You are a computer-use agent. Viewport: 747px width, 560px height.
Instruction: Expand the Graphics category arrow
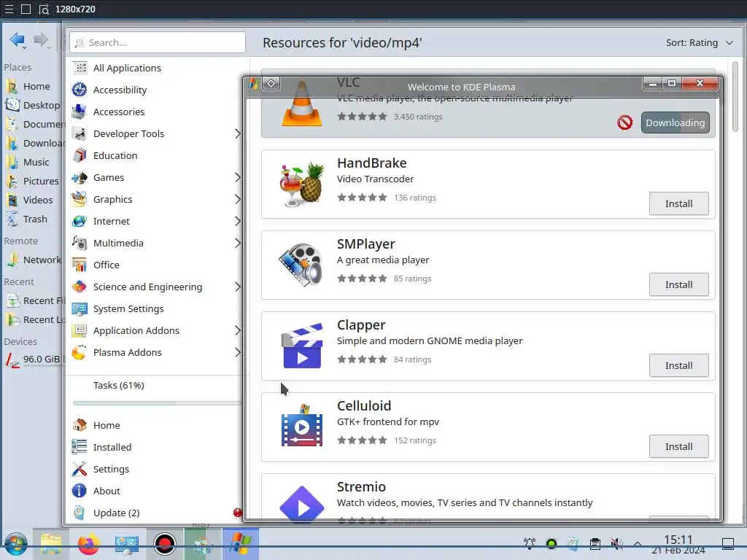[x=238, y=199]
